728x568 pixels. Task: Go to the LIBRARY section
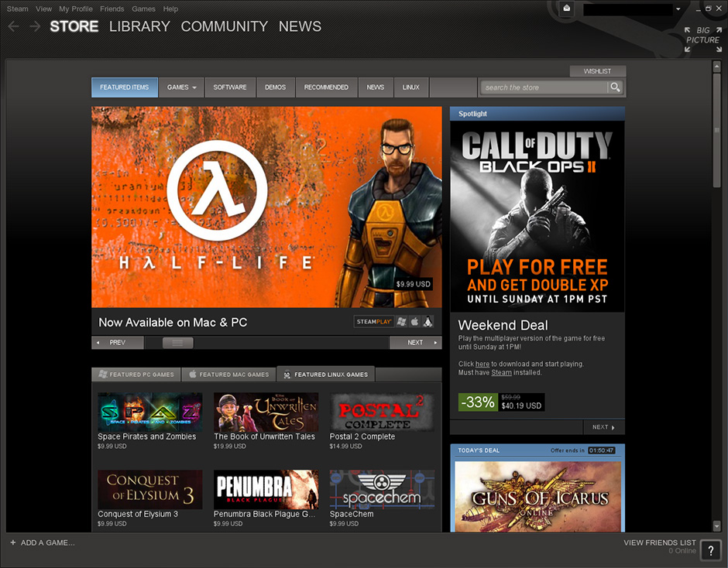(x=139, y=26)
